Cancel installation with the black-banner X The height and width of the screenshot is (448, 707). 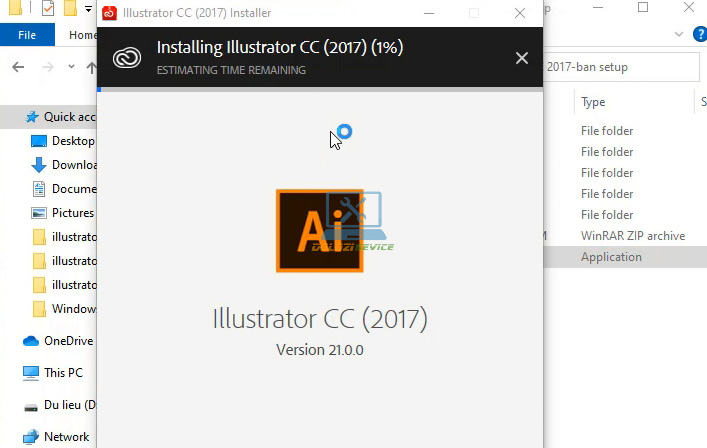[x=522, y=58]
